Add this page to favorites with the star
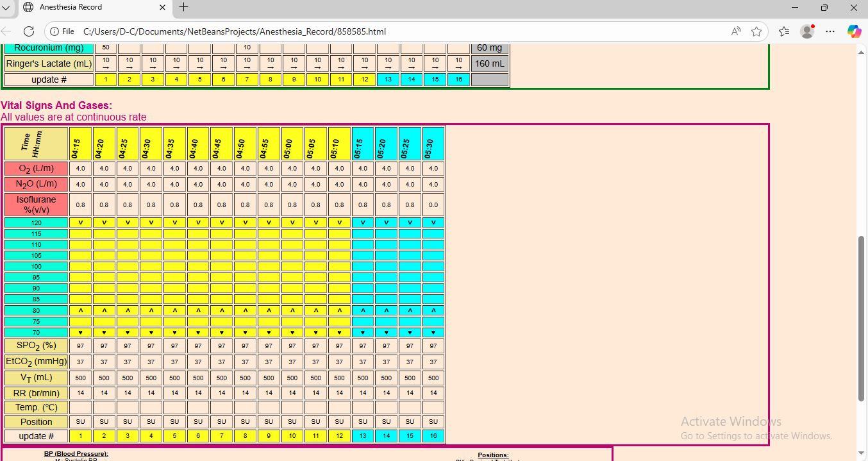The image size is (868, 461). [756, 31]
